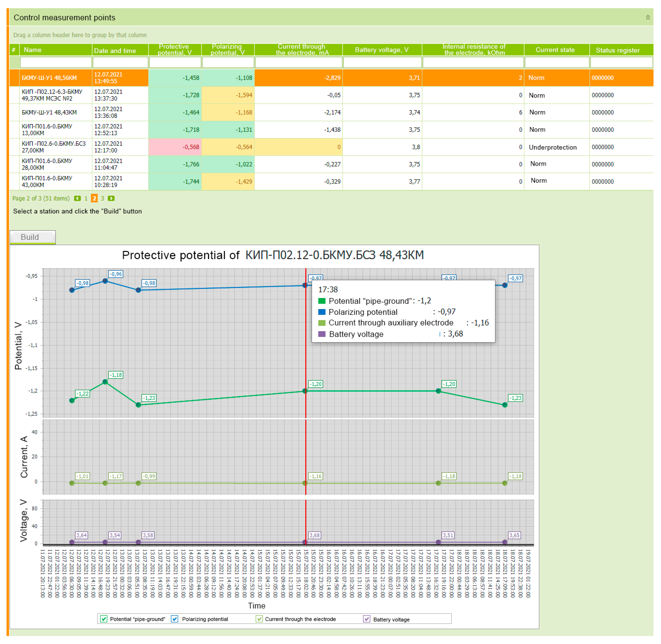Sort by Battery voltage column header
This screenshot has height=644, width=661.
pyautogui.click(x=382, y=50)
